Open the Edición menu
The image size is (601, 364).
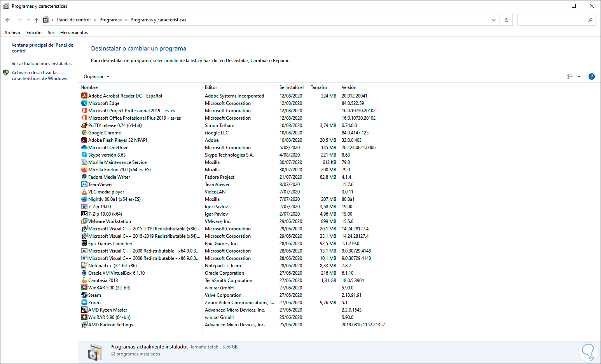[x=34, y=33]
